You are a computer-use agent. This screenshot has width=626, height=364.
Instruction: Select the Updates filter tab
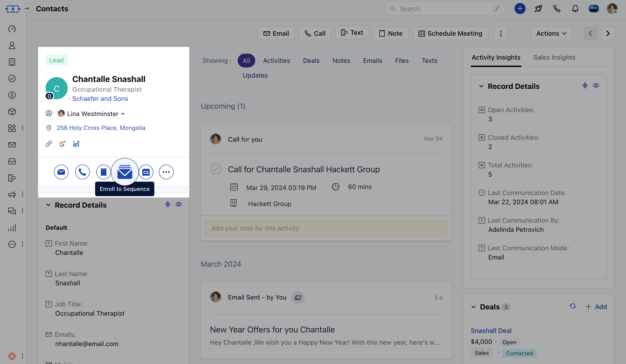pos(255,75)
